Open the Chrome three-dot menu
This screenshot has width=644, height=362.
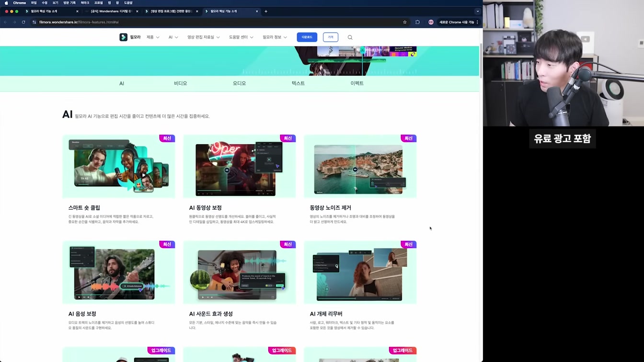[477, 22]
